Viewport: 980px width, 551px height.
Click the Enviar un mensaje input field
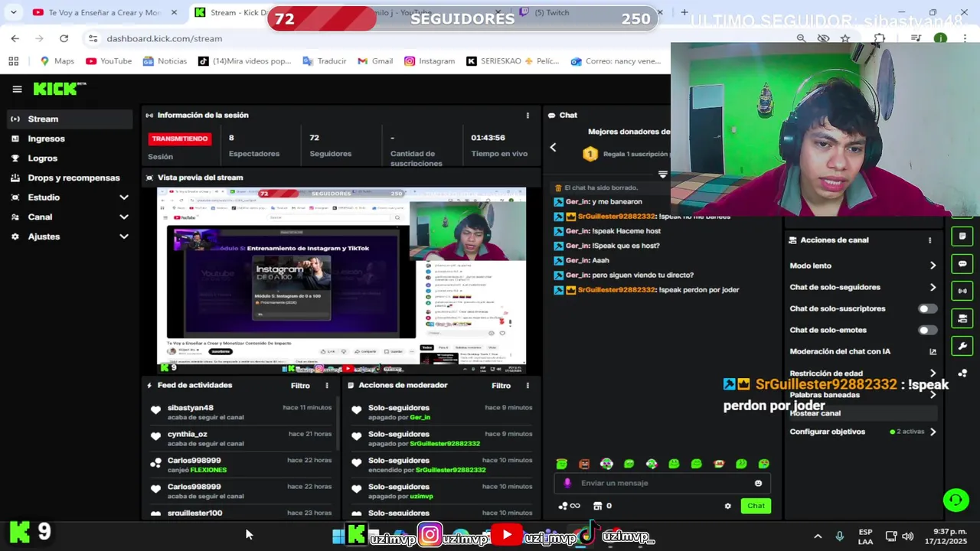[662, 483]
